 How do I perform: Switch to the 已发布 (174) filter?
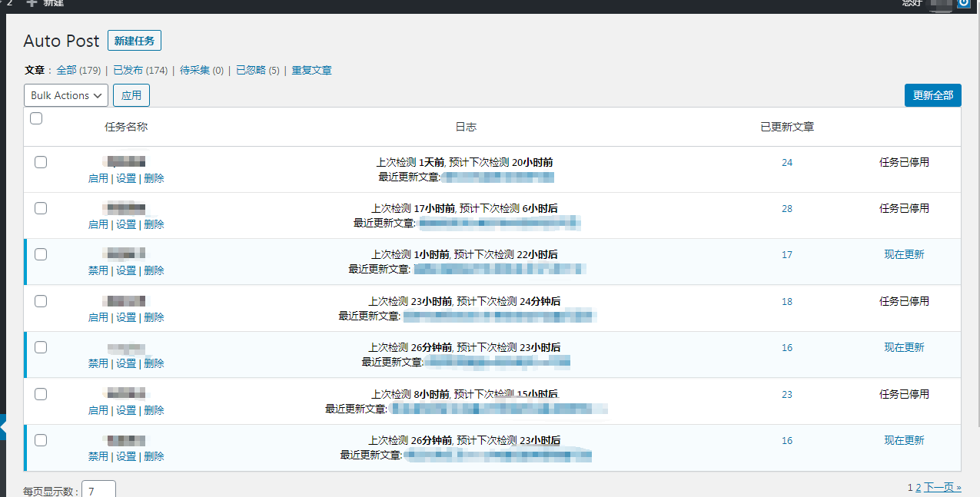pyautogui.click(x=140, y=70)
